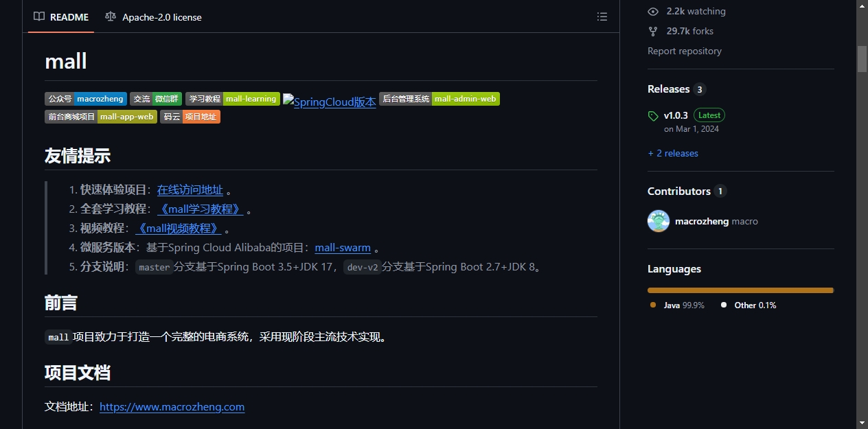
Task: Open the + 2 releases link
Action: coord(673,153)
